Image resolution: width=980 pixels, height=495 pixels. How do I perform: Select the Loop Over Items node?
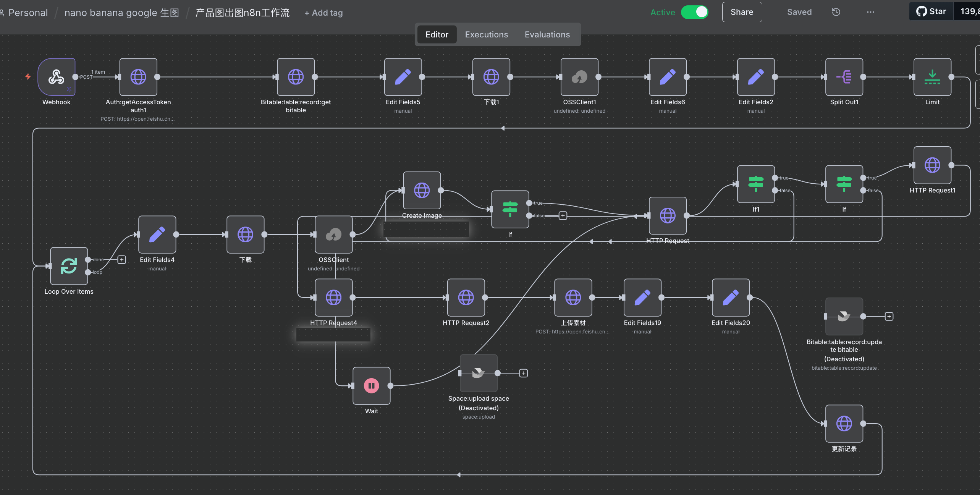(69, 266)
